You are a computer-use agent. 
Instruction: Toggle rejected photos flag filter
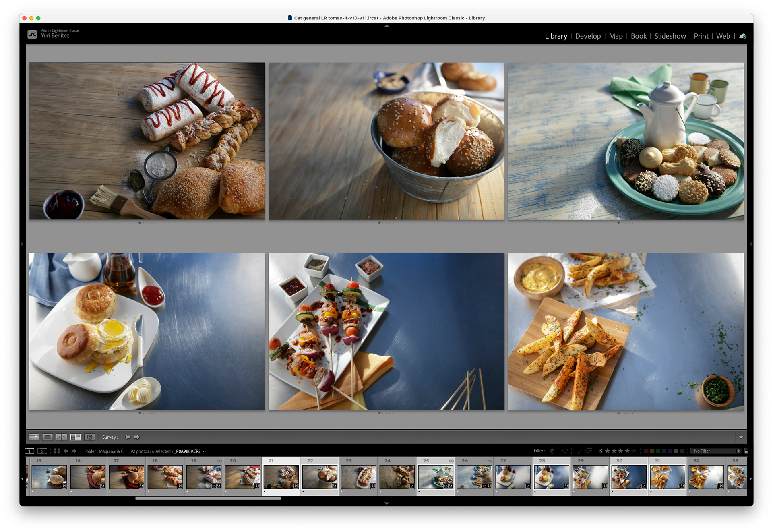[x=565, y=451]
